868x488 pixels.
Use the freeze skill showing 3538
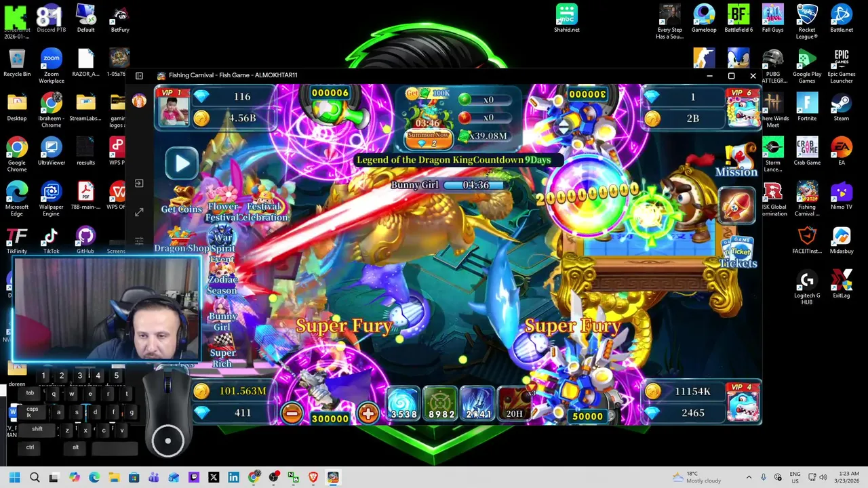403,404
